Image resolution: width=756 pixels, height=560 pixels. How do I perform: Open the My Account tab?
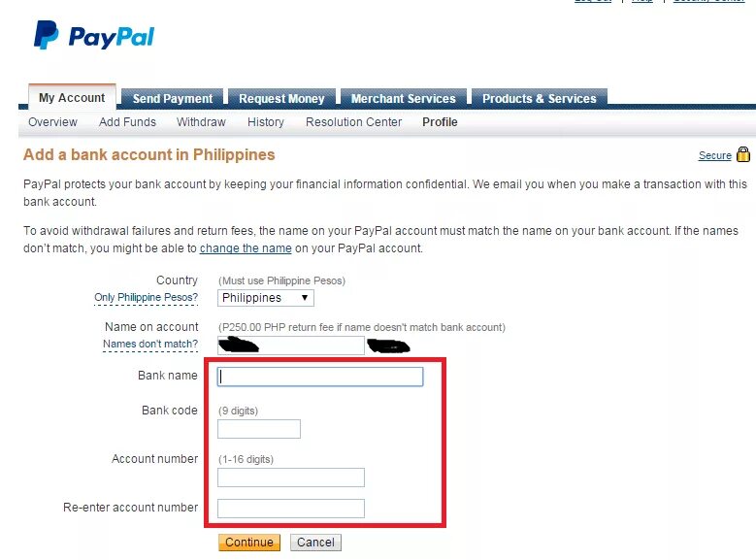72,97
